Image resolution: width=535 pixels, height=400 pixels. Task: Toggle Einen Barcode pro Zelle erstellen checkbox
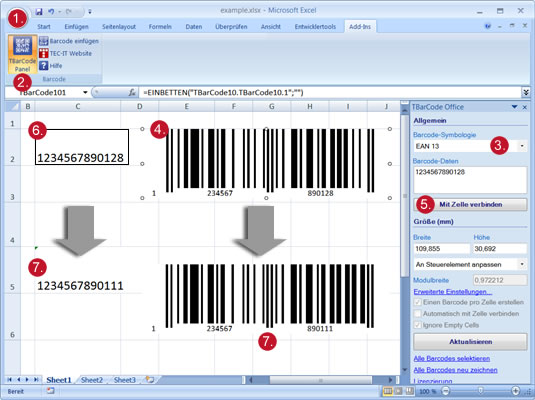tap(417, 302)
